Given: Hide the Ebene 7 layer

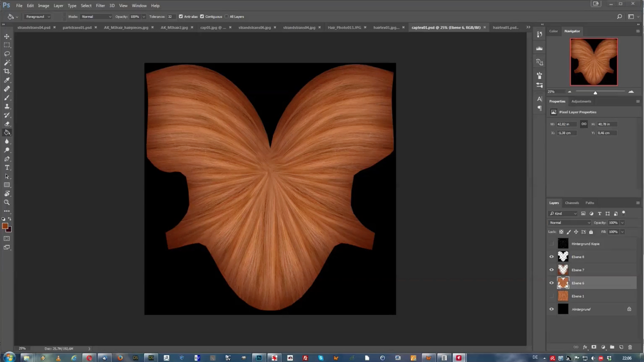Looking at the screenshot, I should point(551,269).
